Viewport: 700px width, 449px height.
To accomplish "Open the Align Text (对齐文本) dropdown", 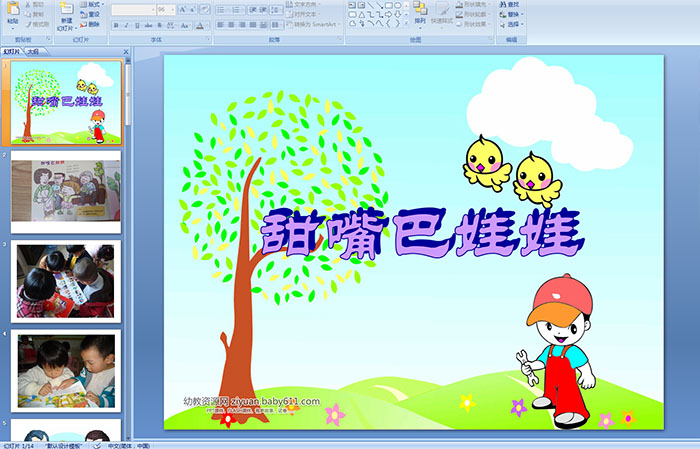I will [x=304, y=14].
